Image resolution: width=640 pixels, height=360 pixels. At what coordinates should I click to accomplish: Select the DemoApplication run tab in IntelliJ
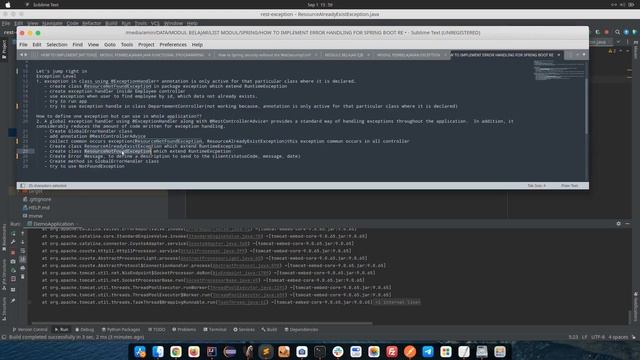click(x=50, y=224)
